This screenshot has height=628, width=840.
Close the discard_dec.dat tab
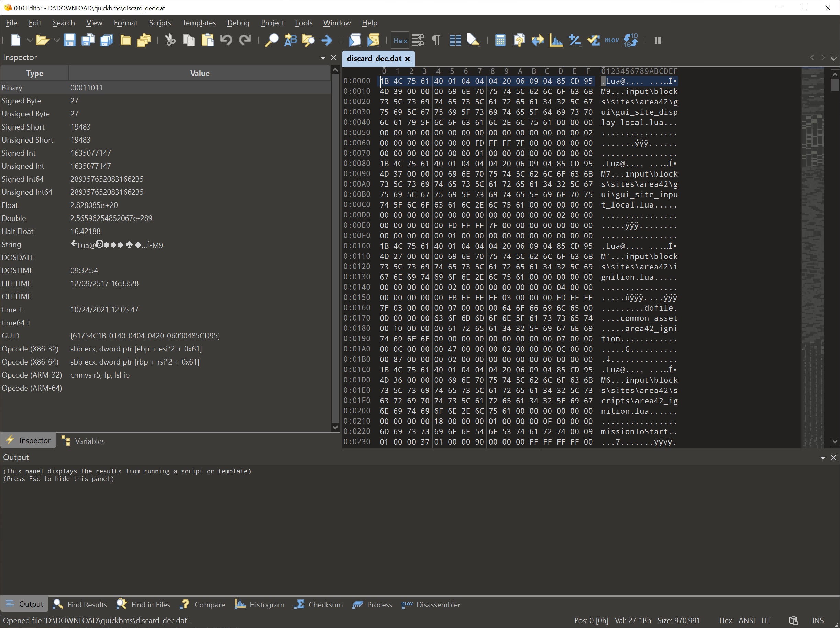pos(408,58)
